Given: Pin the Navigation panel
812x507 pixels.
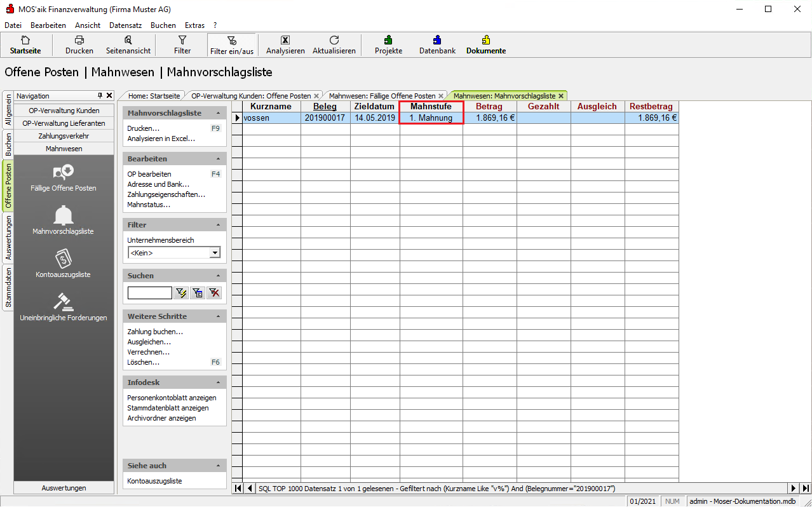Looking at the screenshot, I should tap(100, 95).
